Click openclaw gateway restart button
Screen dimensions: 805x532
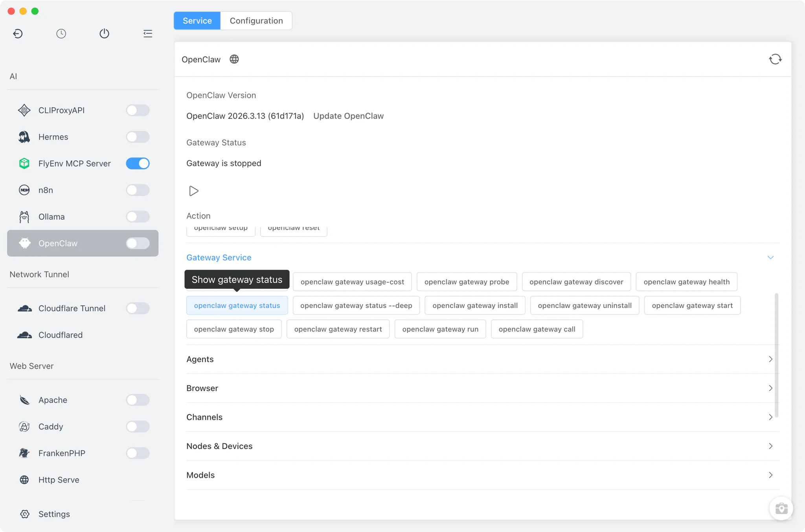click(338, 329)
